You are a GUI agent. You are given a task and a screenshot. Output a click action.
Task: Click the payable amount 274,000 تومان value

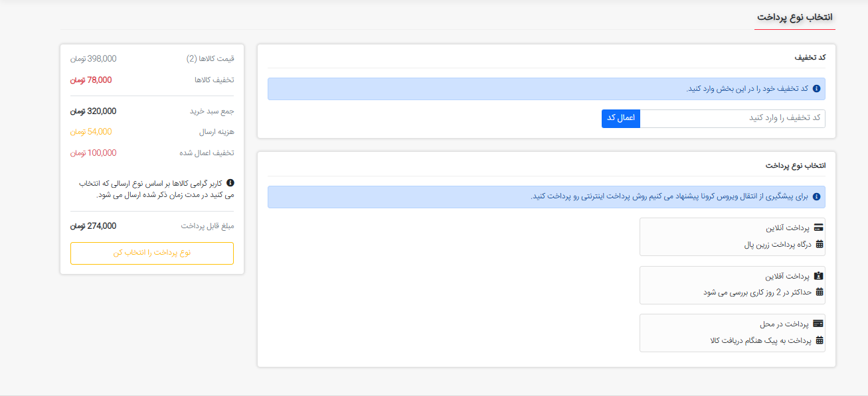click(93, 226)
